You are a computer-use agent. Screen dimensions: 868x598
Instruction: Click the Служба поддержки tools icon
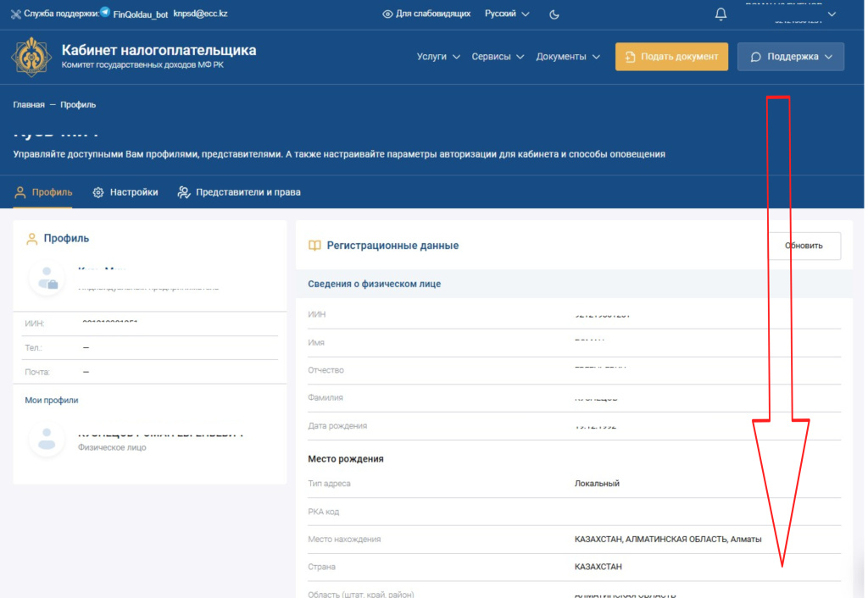tap(15, 14)
